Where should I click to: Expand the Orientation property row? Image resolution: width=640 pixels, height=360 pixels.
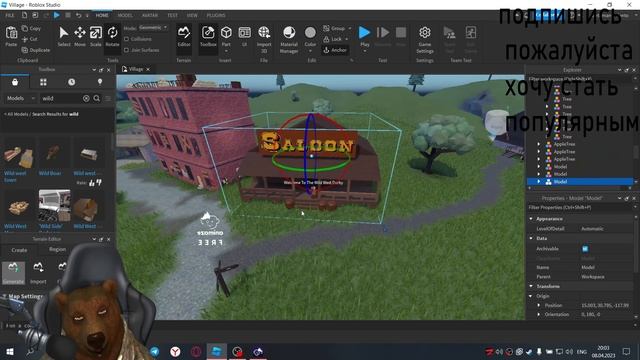pyautogui.click(x=539, y=314)
